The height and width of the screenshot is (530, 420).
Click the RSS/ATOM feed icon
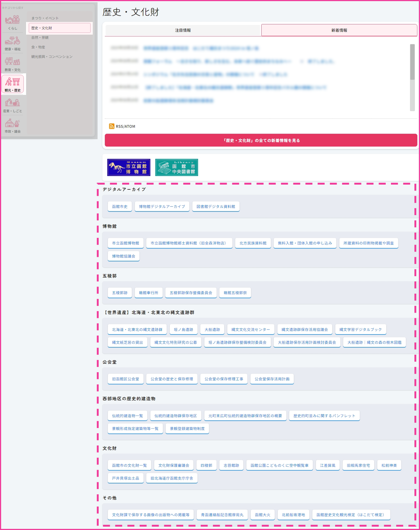[112, 127]
